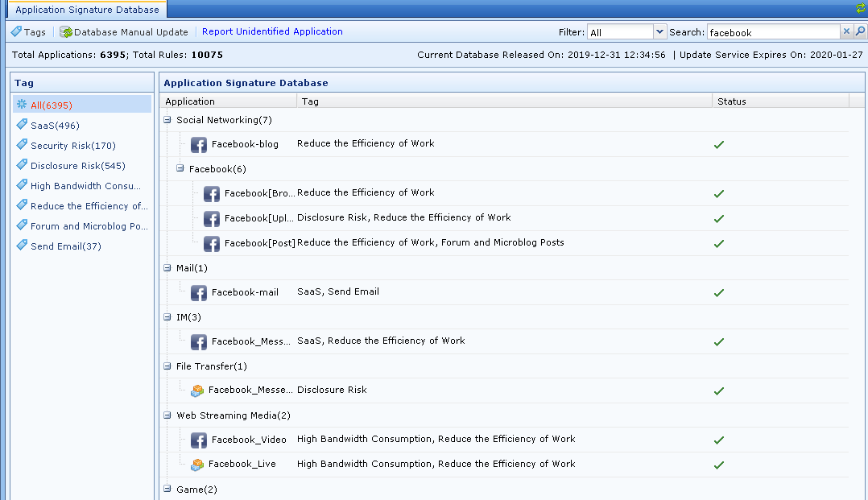Click the Facebook-mail app icon

199,293
